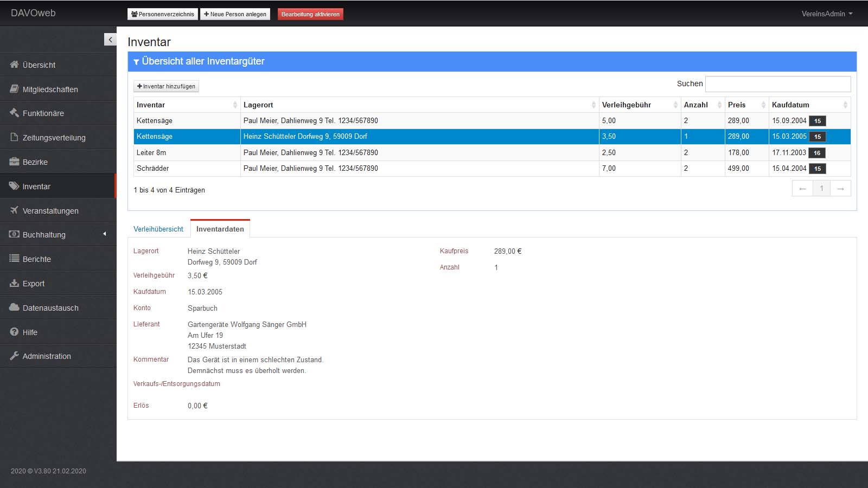Click the badge in the selected 15.03.2005 row
The width and height of the screenshot is (868, 488).
point(817,137)
